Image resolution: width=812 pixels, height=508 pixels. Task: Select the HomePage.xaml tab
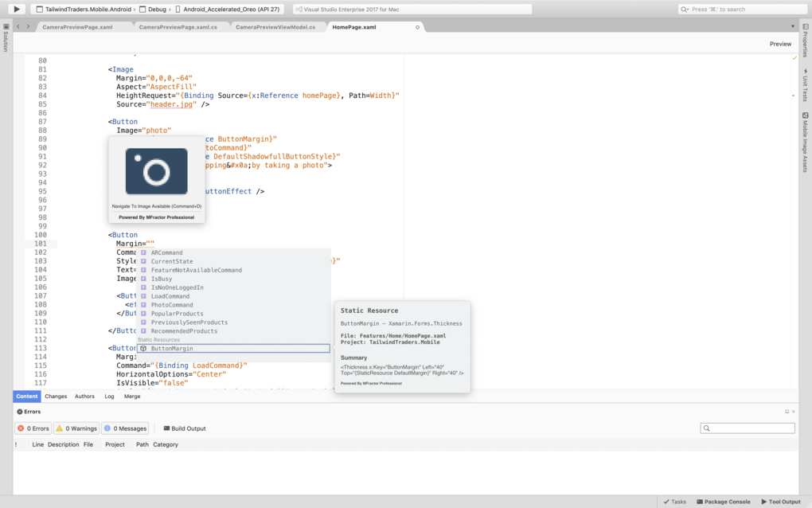[x=354, y=27]
